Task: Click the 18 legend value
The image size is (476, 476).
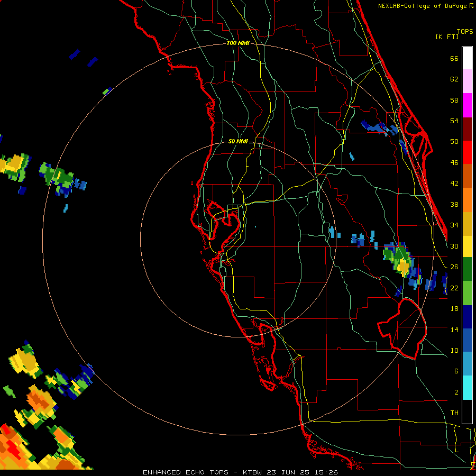Action: coord(454,309)
